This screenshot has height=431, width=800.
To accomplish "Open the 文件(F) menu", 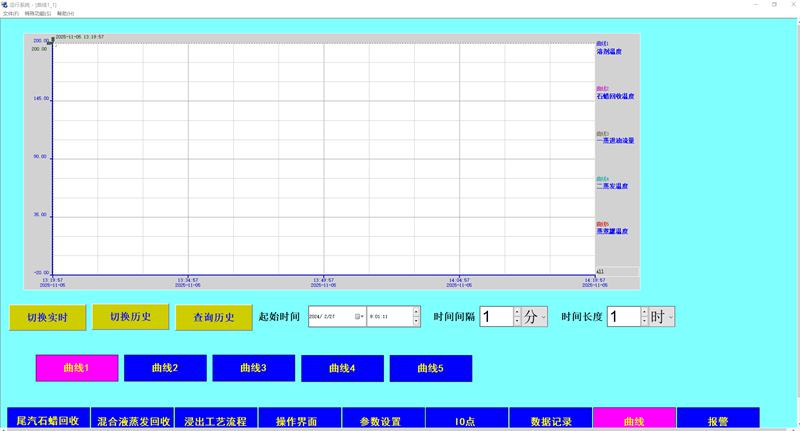I will click(10, 13).
